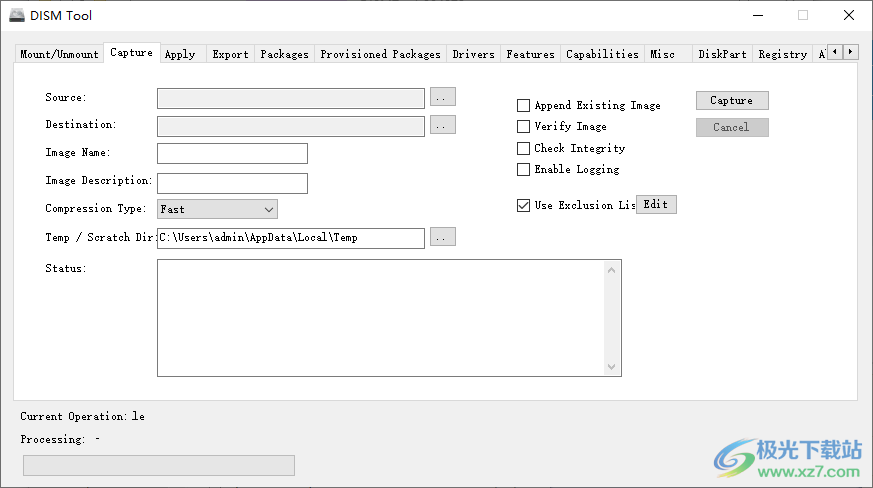The image size is (873, 488).
Task: Browse for Temp Scratch directory
Action: pyautogui.click(x=443, y=237)
